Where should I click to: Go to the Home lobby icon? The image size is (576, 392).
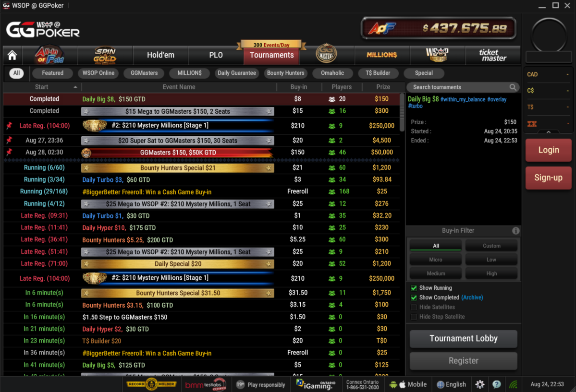tap(12, 55)
